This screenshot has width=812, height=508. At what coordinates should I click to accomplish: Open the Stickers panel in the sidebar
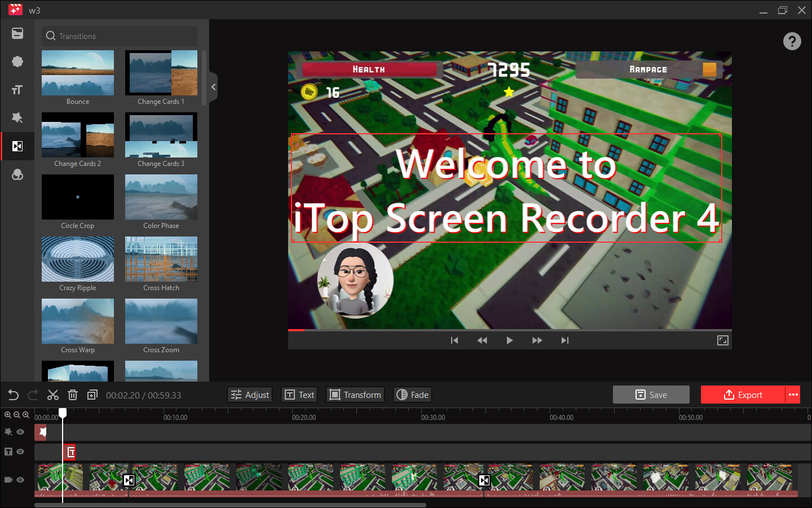pos(17,62)
